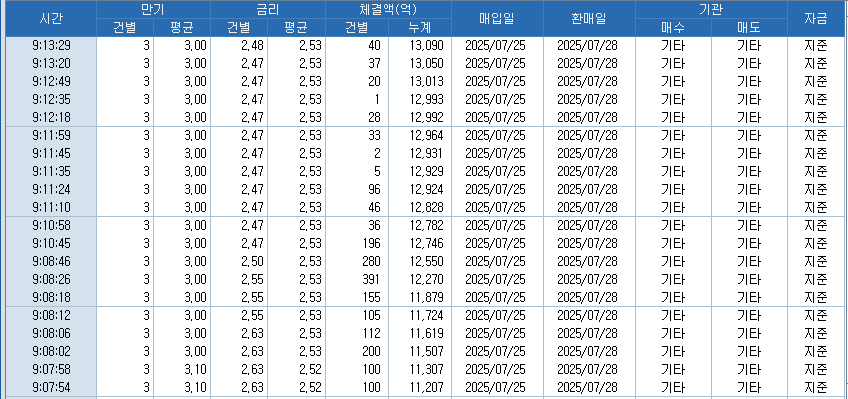Screen dimensions: 848x399
Task: Click cumulative amount 12,924
Action: point(420,190)
